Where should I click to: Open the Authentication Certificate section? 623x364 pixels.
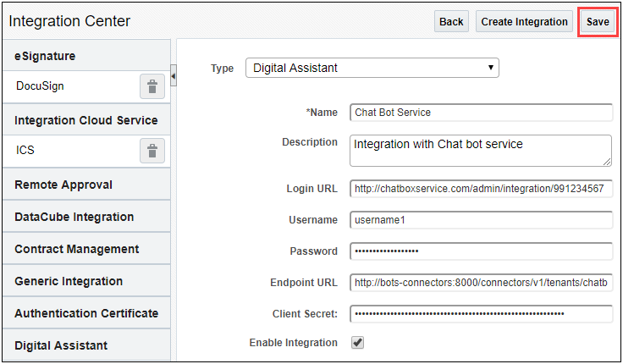click(x=86, y=313)
